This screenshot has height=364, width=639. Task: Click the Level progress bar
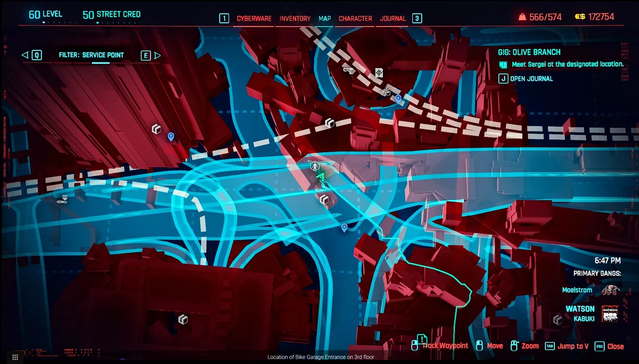click(x=59, y=23)
